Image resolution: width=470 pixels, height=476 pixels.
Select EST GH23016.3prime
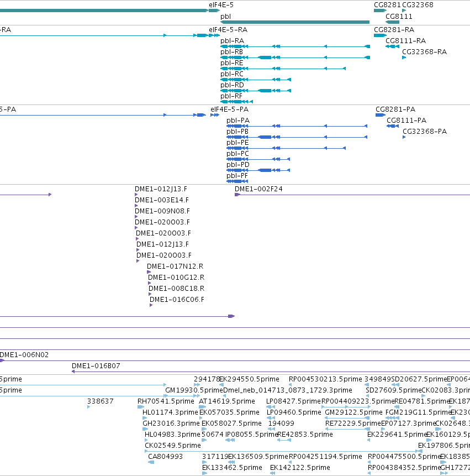(x=145, y=429)
